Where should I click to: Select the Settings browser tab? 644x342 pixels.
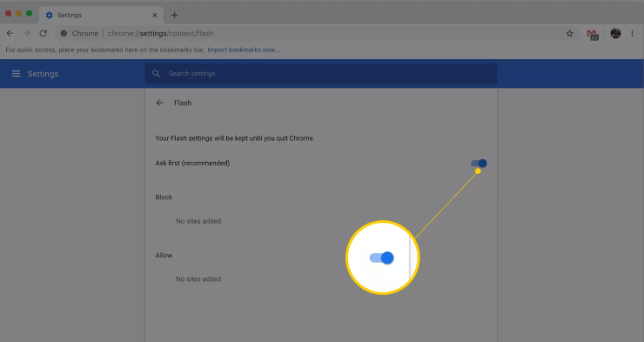[x=102, y=15]
